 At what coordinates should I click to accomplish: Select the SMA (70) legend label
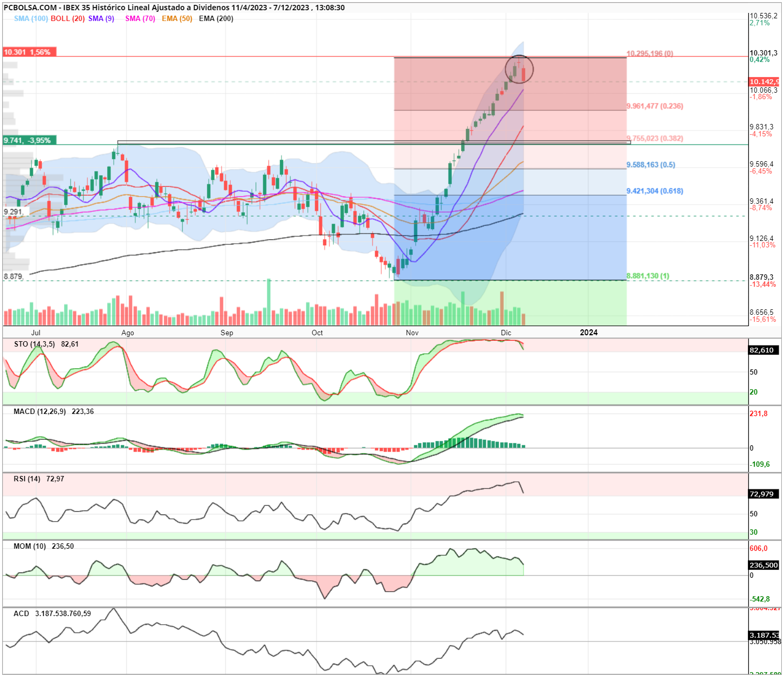coord(140,18)
